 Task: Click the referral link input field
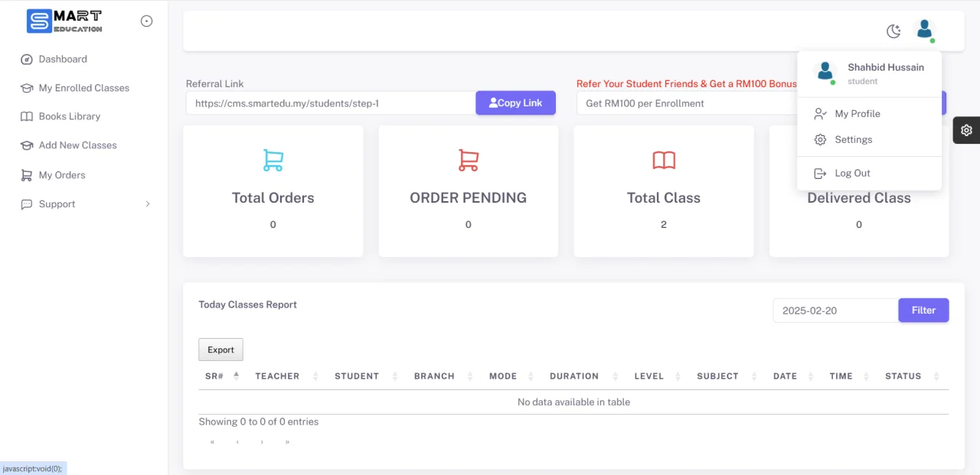(331, 103)
